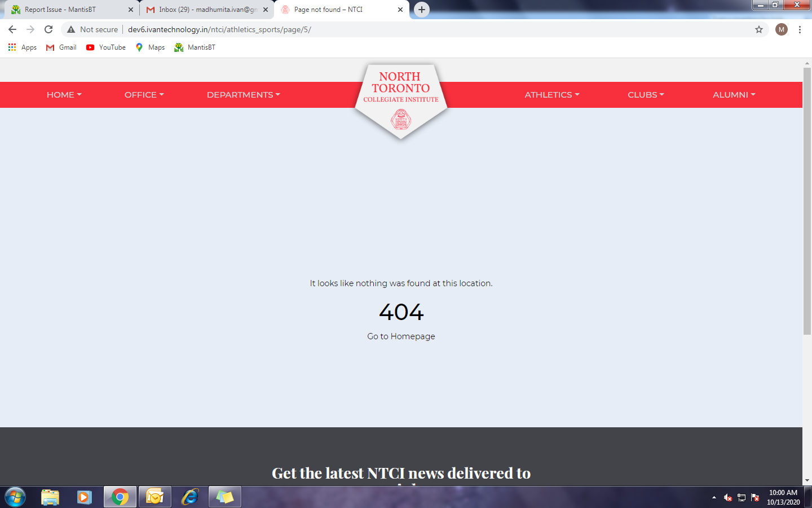Click the profile avatar icon

coord(782,29)
